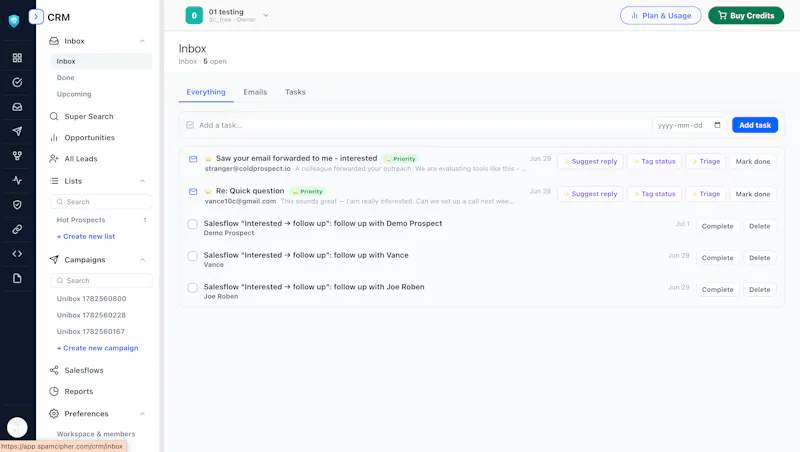Image resolution: width=800 pixels, height=452 pixels.
Task: Check the 'follow up with Joe Roben' task
Action: point(192,288)
